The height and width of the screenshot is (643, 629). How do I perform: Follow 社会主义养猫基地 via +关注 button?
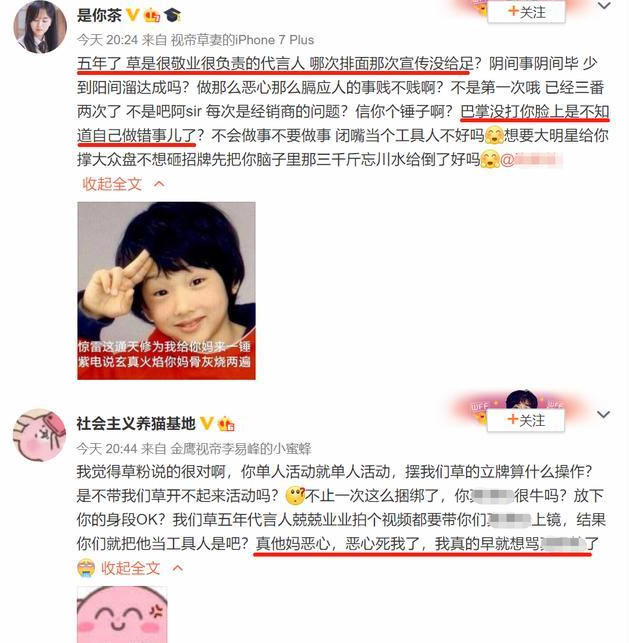pos(526,420)
